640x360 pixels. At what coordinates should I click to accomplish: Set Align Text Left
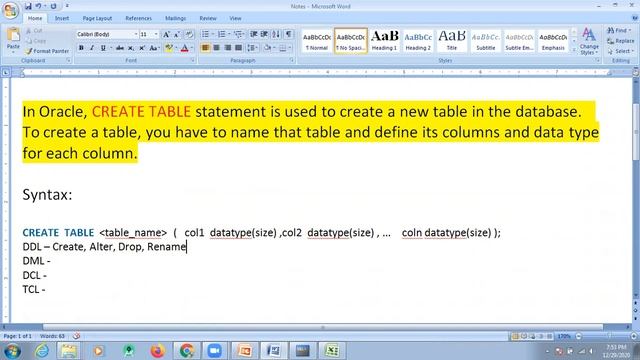[x=205, y=48]
